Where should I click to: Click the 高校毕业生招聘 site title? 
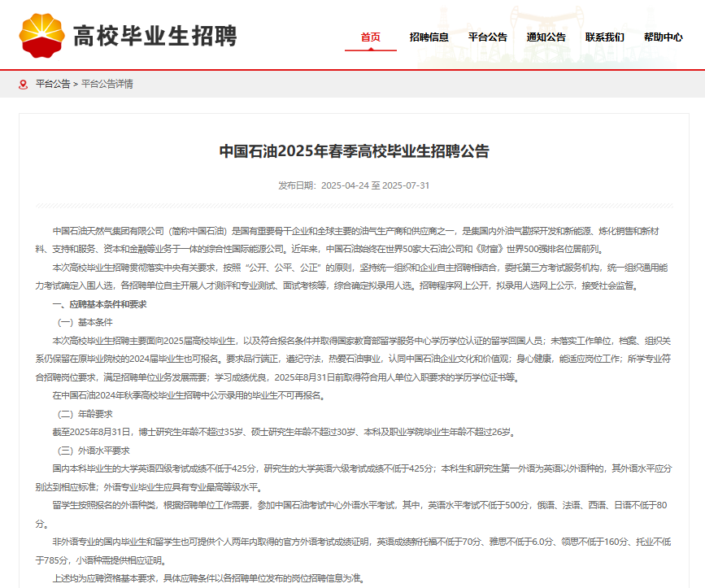coord(155,36)
